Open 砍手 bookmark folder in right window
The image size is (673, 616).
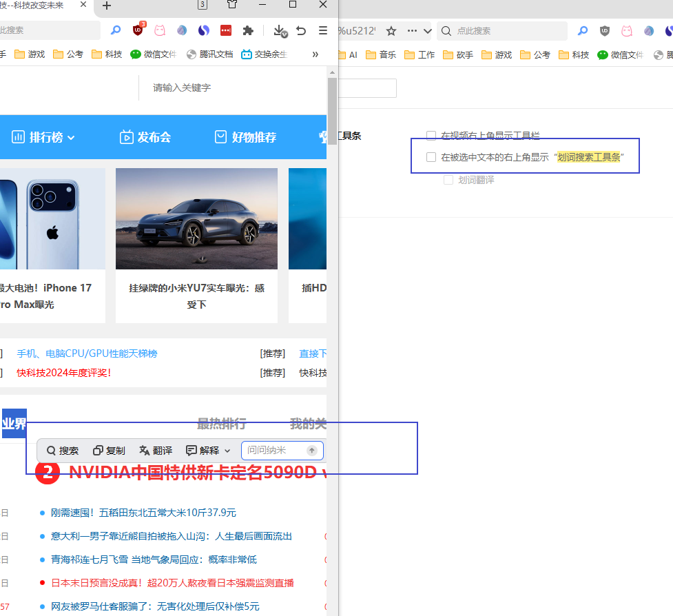tap(458, 55)
